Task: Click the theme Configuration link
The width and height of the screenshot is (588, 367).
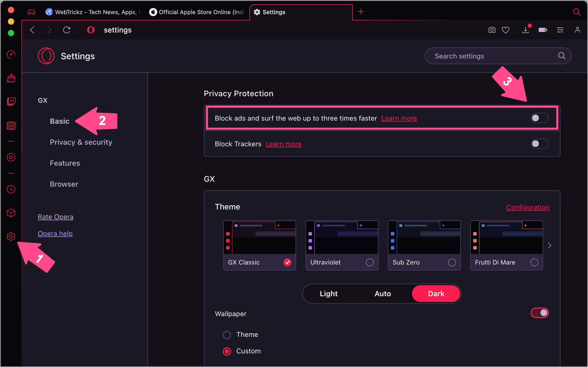Action: 527,207
